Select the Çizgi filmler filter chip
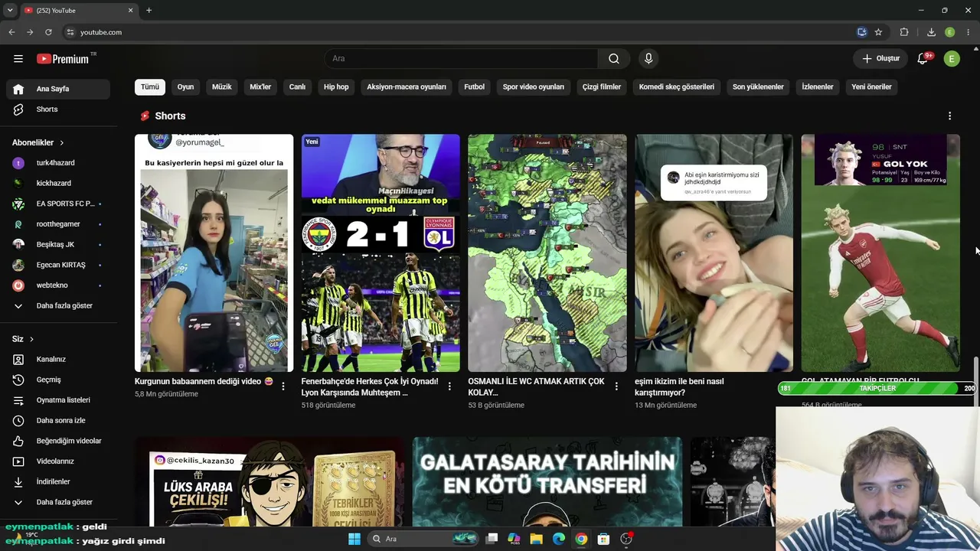 pyautogui.click(x=602, y=87)
